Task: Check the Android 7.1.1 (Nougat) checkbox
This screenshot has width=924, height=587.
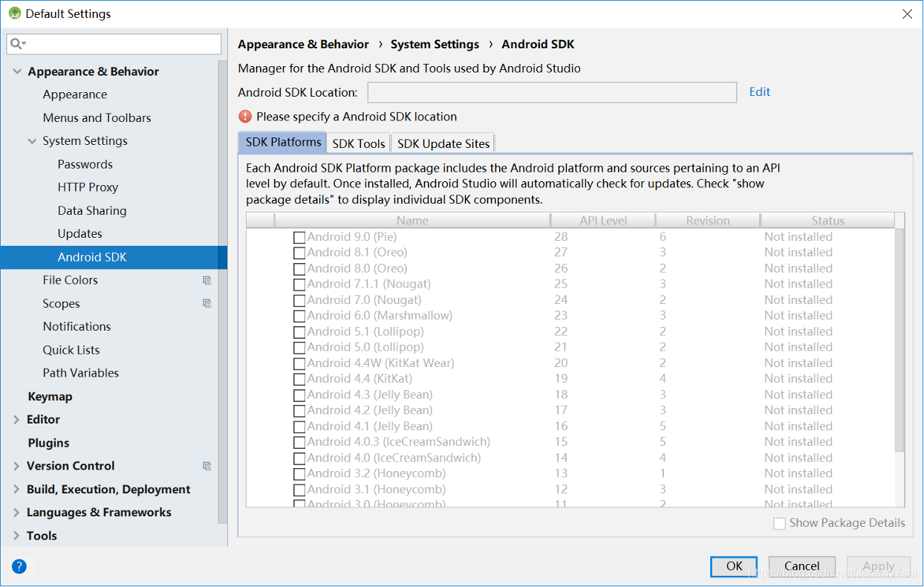Action: [x=299, y=285]
